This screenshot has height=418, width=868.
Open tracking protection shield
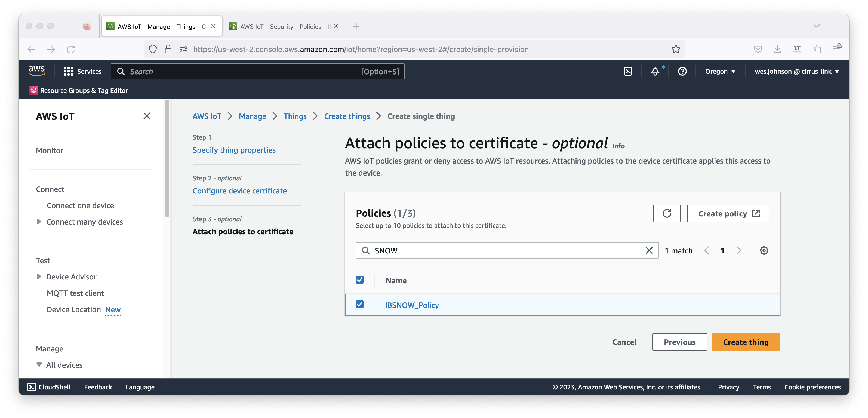coord(153,49)
